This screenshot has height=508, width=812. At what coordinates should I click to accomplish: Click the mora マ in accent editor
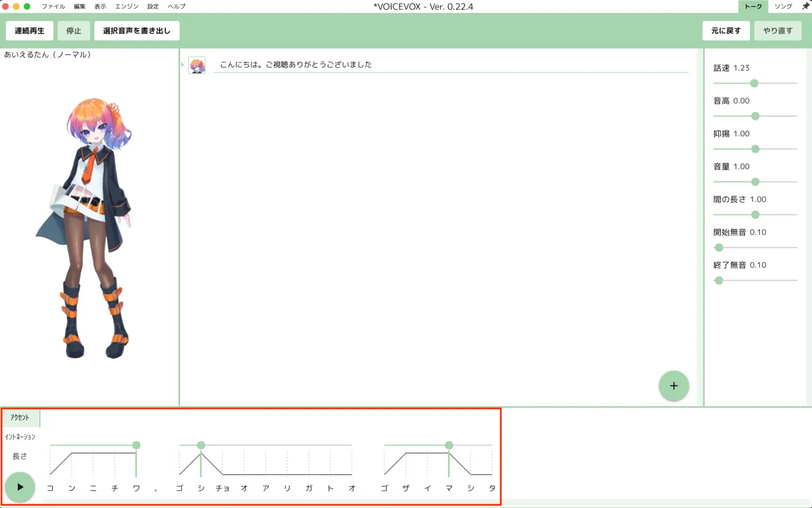(449, 488)
